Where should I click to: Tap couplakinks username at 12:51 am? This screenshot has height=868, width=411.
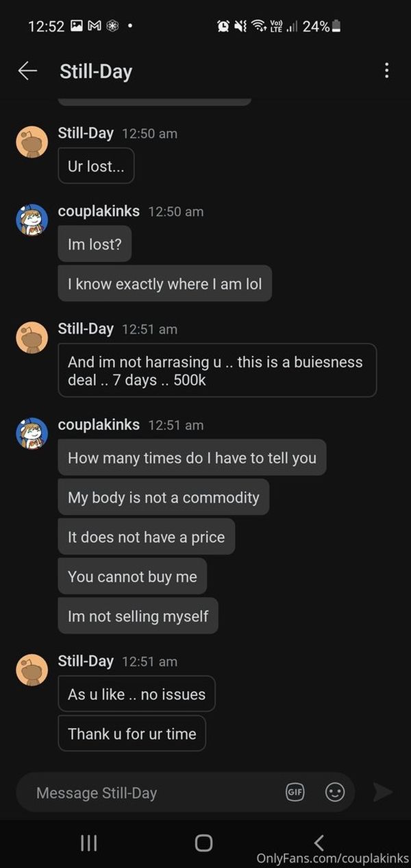click(x=99, y=424)
